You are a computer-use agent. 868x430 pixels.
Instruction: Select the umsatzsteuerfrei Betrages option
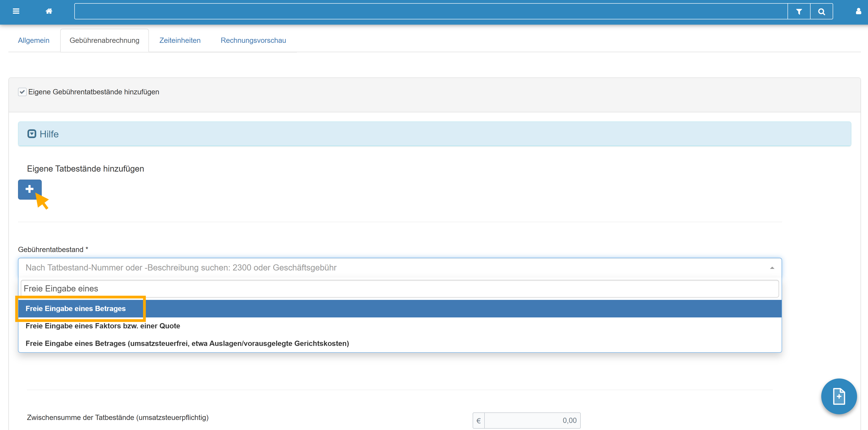187,343
